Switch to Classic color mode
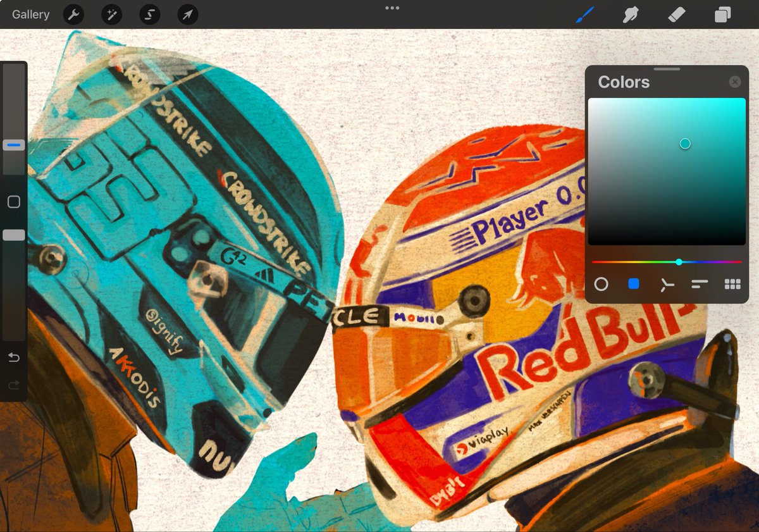The image size is (759, 532). tap(634, 284)
